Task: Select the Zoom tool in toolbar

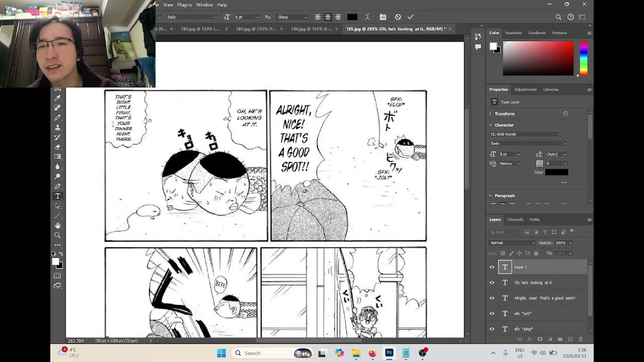Action: (58, 235)
